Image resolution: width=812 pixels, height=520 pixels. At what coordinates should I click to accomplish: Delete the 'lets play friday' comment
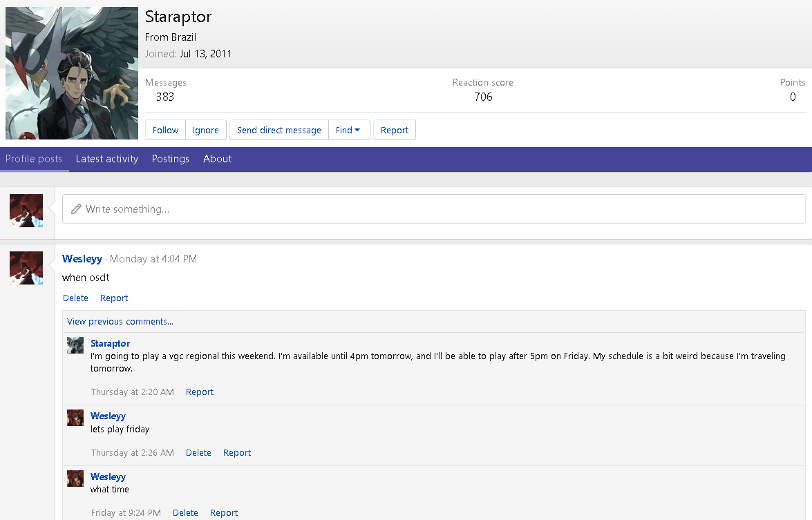pyautogui.click(x=198, y=453)
